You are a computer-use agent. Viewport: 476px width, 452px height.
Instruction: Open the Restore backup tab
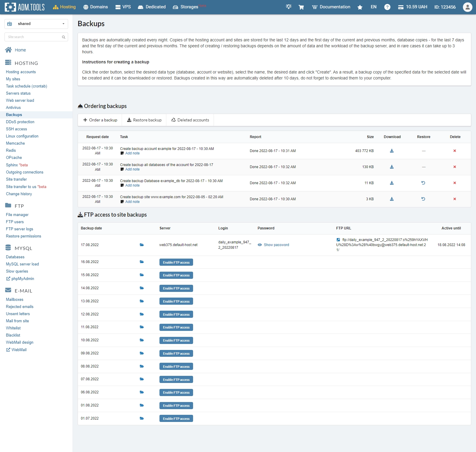(144, 120)
